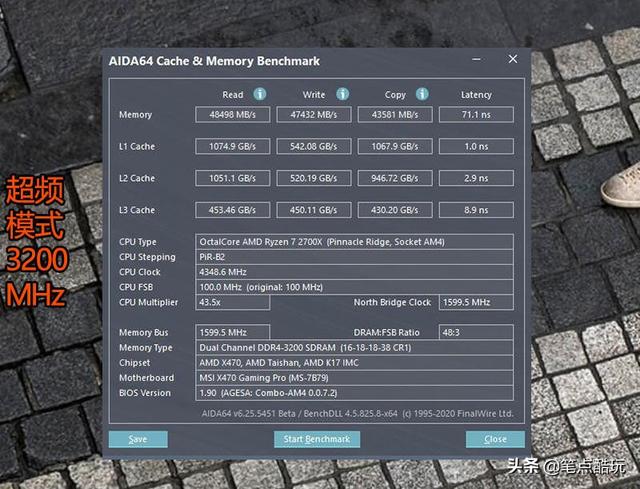
Task: Click the Motherboard field MSI X470 Gaming Pro
Action: (354, 378)
